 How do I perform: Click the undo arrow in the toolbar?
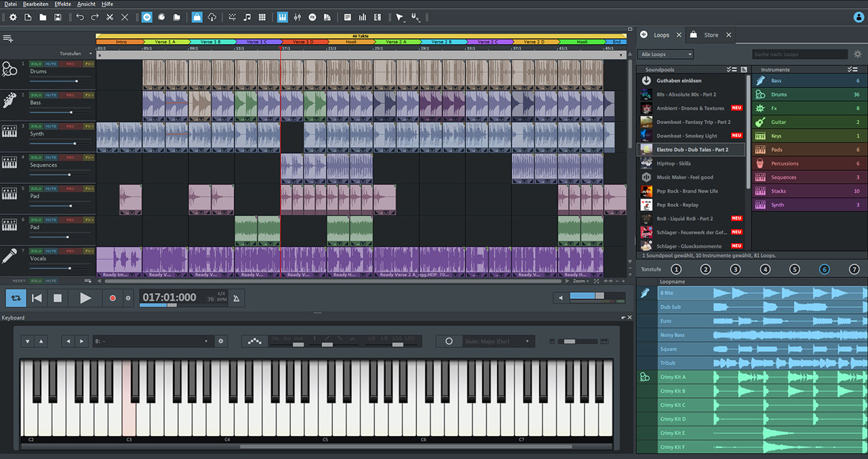80,17
